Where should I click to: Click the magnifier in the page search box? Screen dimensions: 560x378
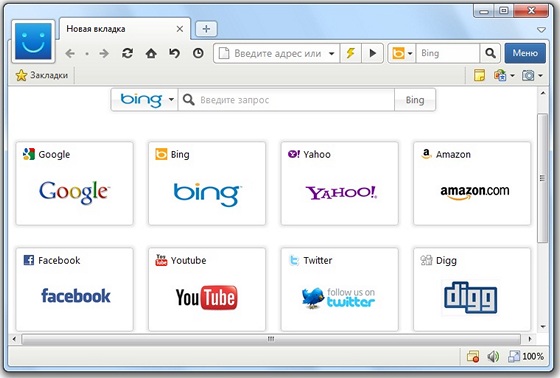coord(189,100)
